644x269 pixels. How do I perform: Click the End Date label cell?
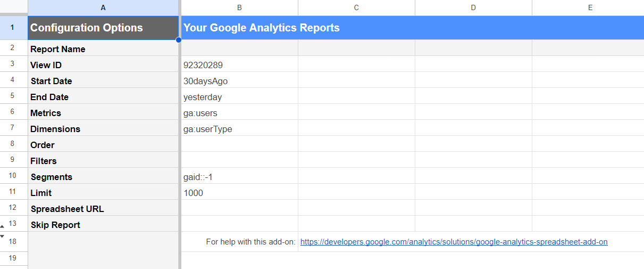click(103, 97)
